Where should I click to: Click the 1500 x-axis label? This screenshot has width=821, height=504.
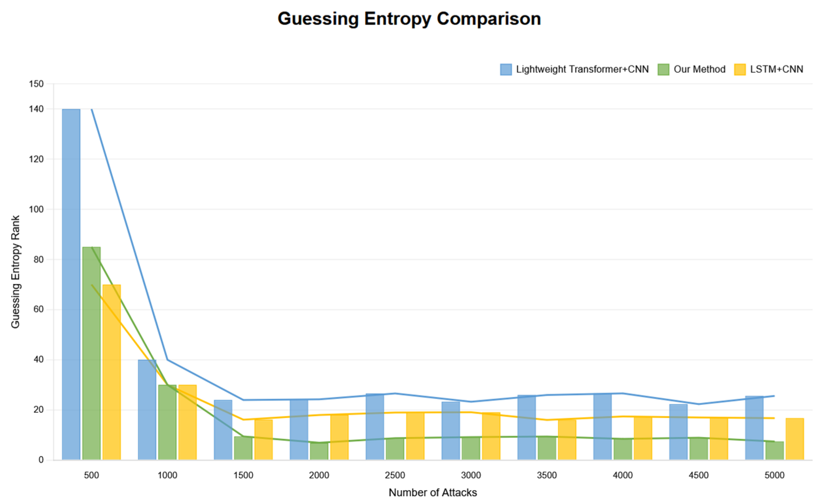coord(243,475)
